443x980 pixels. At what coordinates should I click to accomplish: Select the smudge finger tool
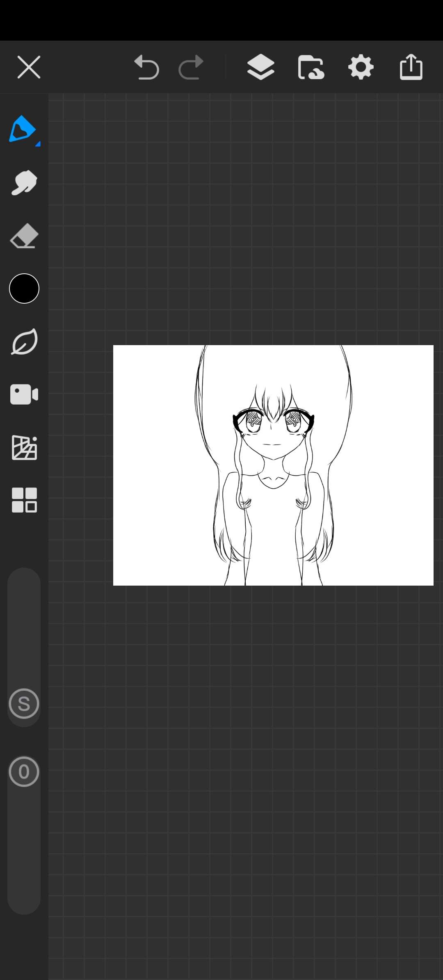(24, 182)
